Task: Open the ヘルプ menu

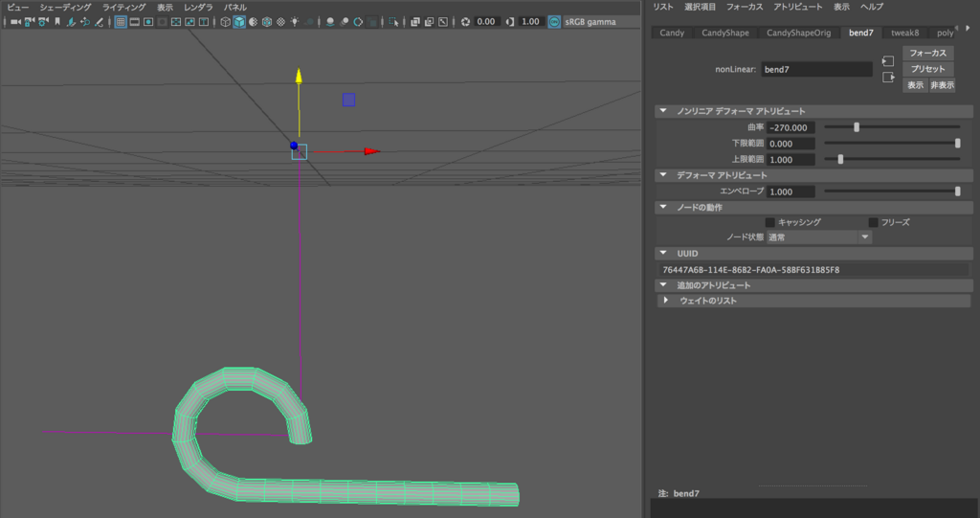Action: 872,7
